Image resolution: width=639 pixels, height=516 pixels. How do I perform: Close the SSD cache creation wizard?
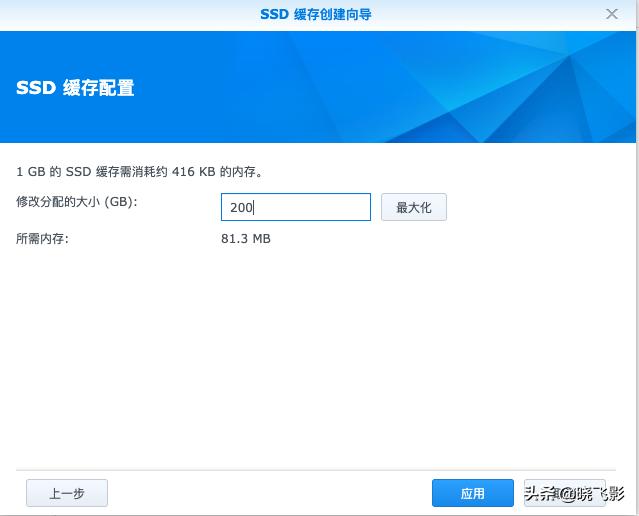click(612, 14)
